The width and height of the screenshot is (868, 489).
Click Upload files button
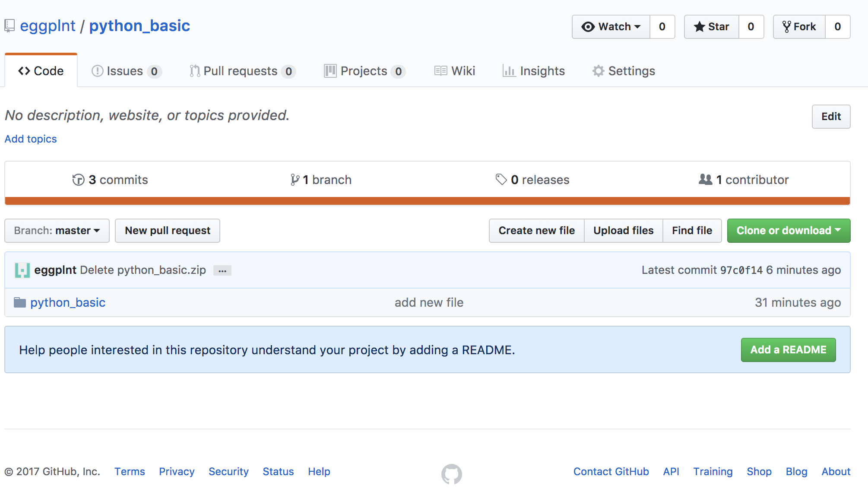point(624,231)
